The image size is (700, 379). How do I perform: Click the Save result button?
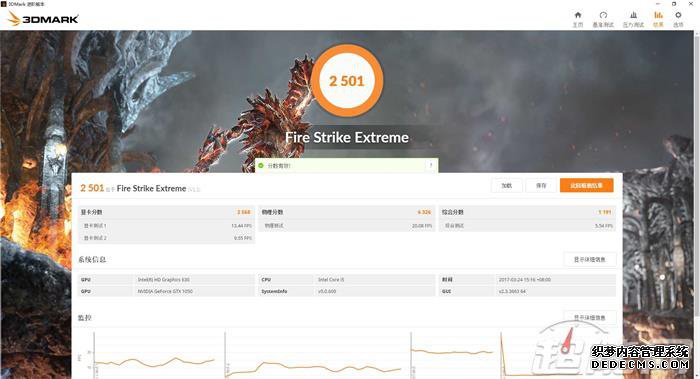[x=541, y=185]
